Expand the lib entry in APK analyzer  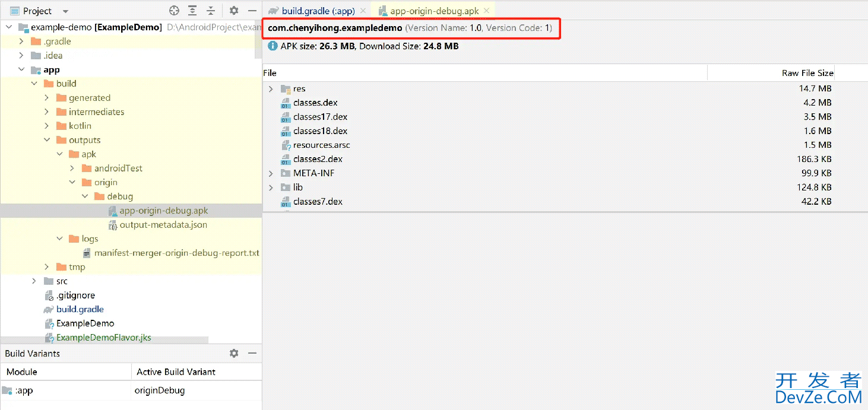point(271,187)
